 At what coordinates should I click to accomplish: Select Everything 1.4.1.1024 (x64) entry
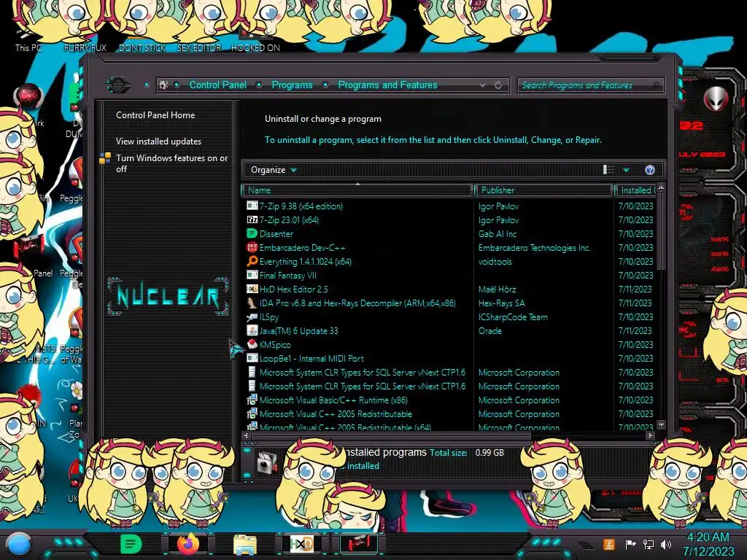coord(306,262)
